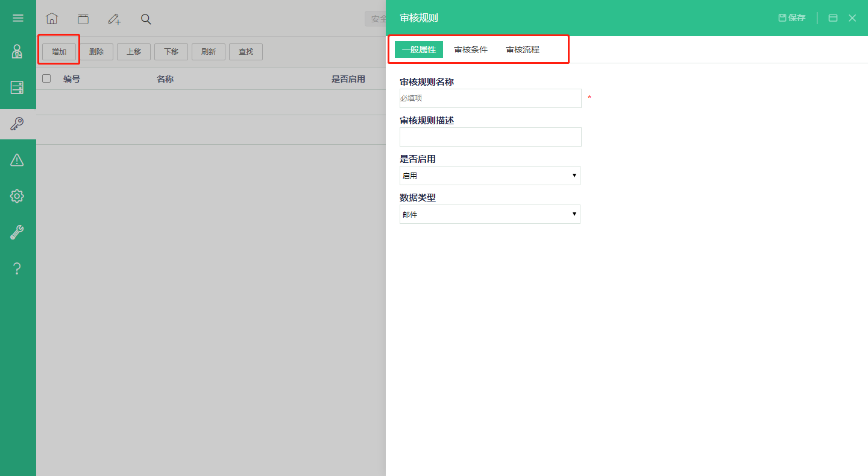
Task: Expand the 数据类型 dropdown
Action: point(490,214)
